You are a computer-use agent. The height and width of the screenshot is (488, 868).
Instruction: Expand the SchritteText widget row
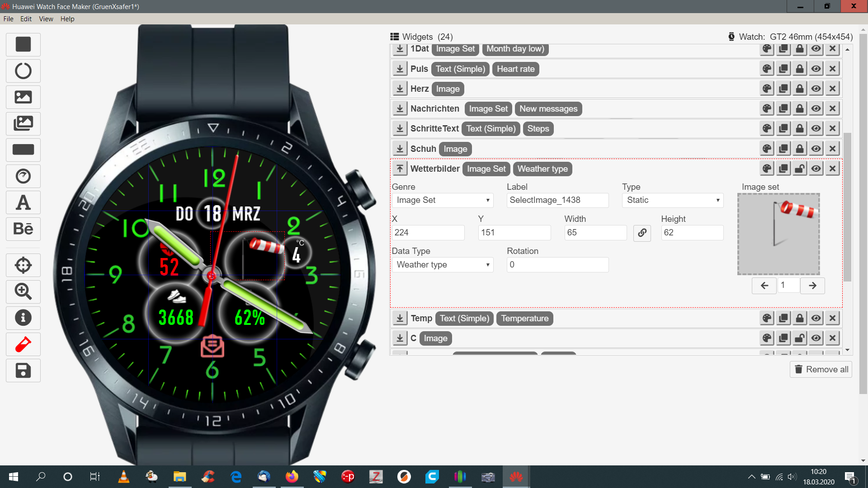[400, 128]
